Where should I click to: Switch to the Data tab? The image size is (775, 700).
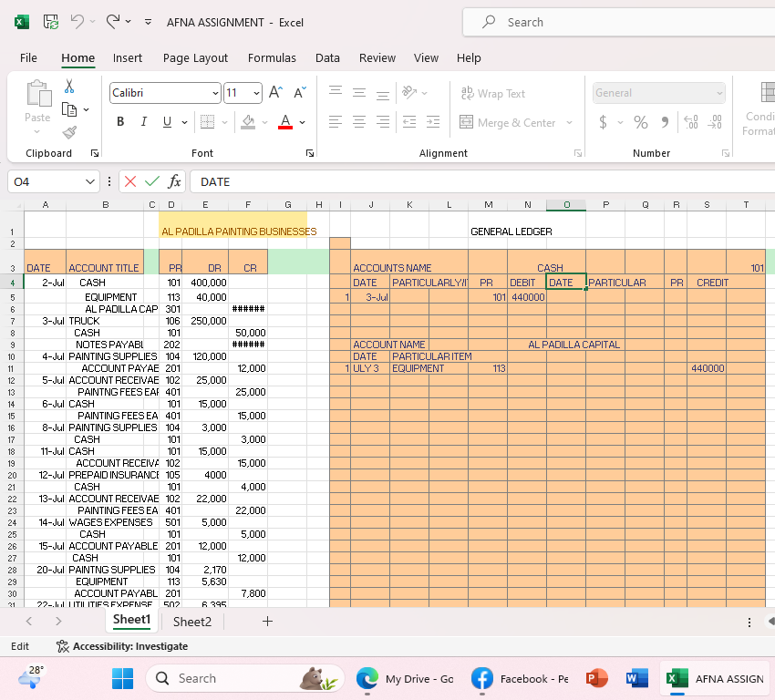pyautogui.click(x=327, y=57)
